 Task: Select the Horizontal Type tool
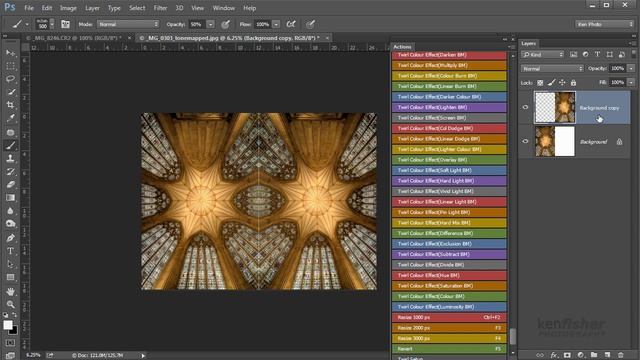pos(11,251)
